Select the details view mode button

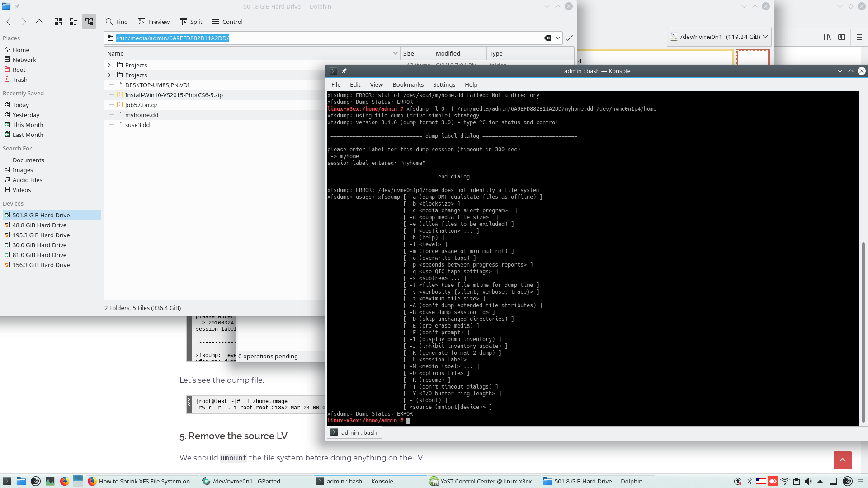89,22
